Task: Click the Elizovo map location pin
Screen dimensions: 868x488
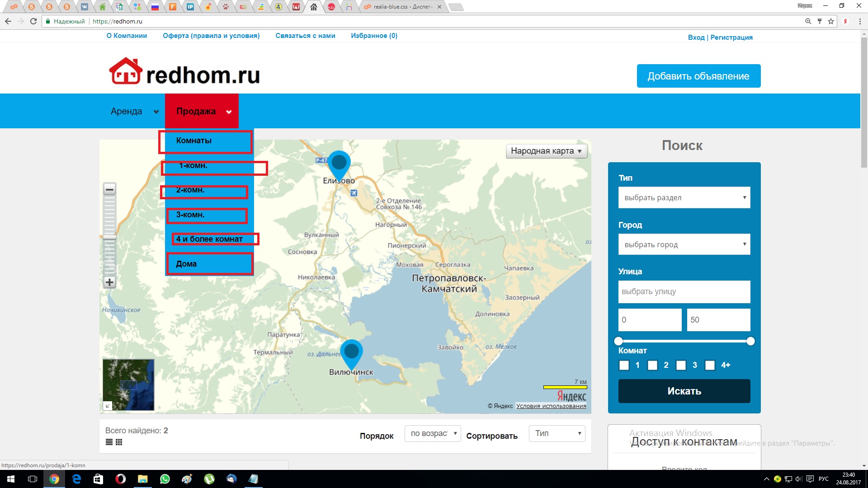Action: 339,164
